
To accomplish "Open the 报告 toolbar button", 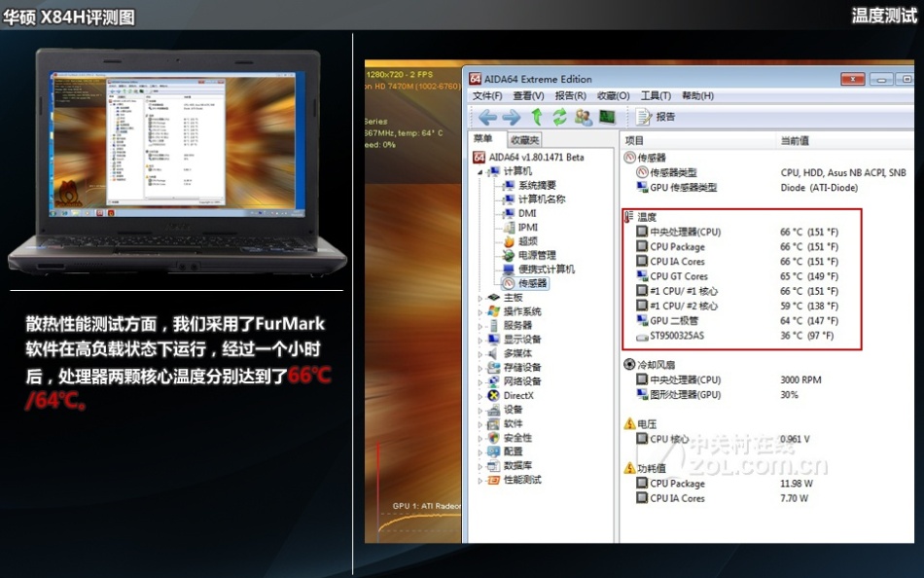I will click(656, 117).
